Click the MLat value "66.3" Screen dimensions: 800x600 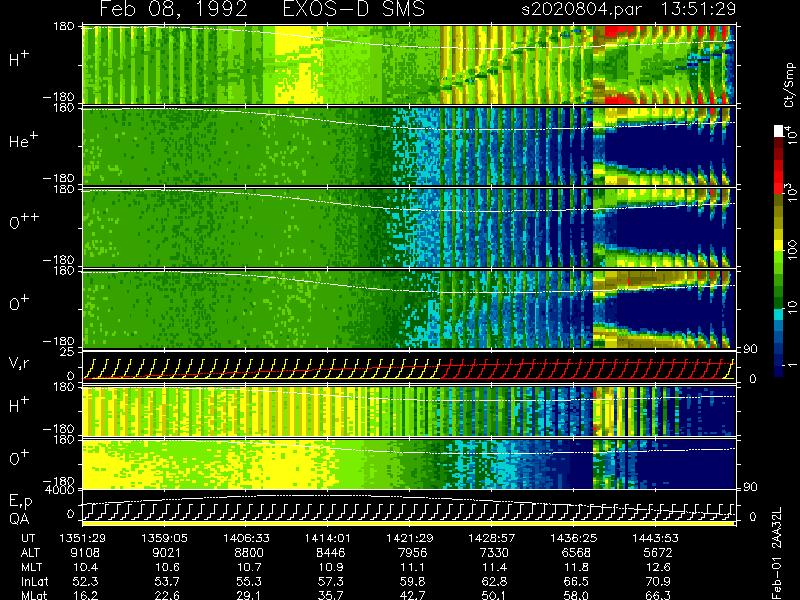pyautogui.click(x=658, y=595)
